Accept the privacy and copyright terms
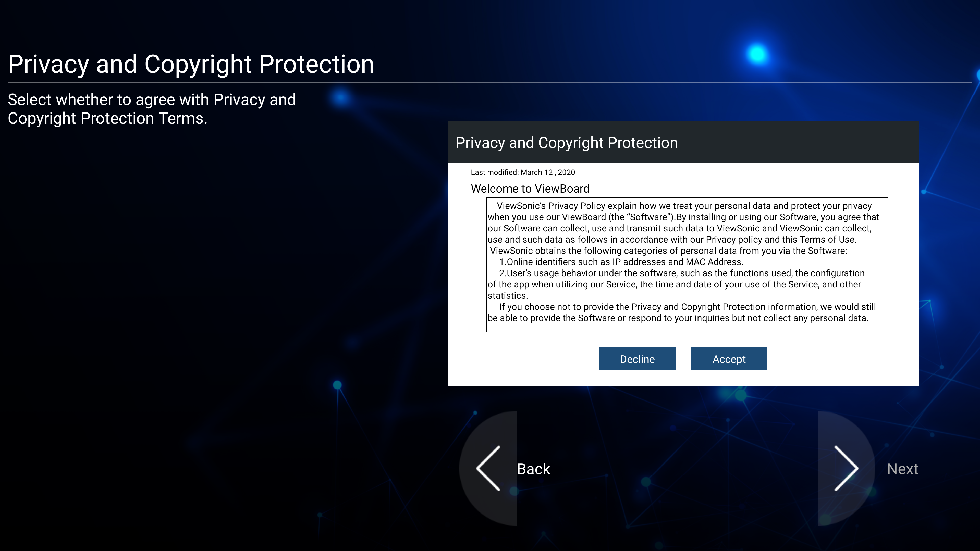 pyautogui.click(x=729, y=359)
